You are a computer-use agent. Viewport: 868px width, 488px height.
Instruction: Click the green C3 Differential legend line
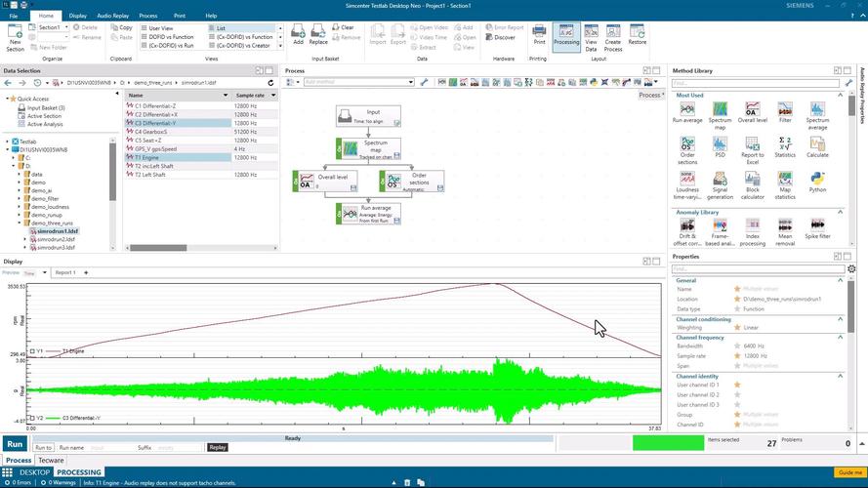pyautogui.click(x=54, y=417)
